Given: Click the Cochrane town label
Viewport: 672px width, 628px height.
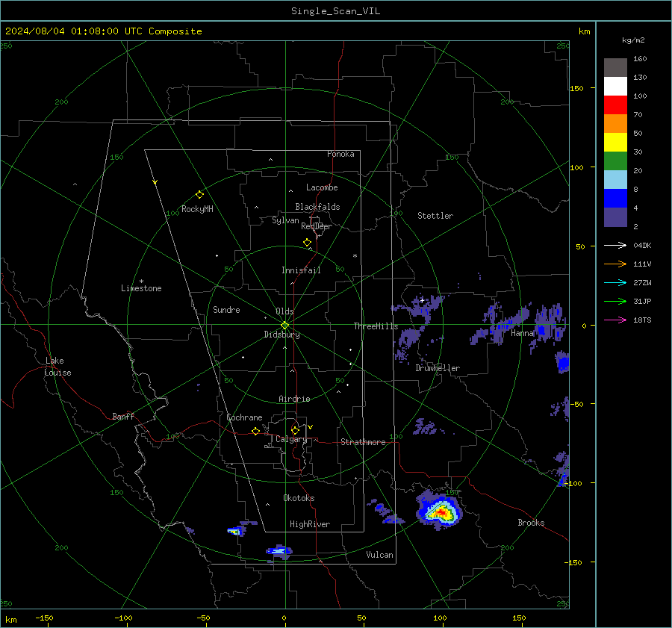Looking at the screenshot, I should 244,417.
